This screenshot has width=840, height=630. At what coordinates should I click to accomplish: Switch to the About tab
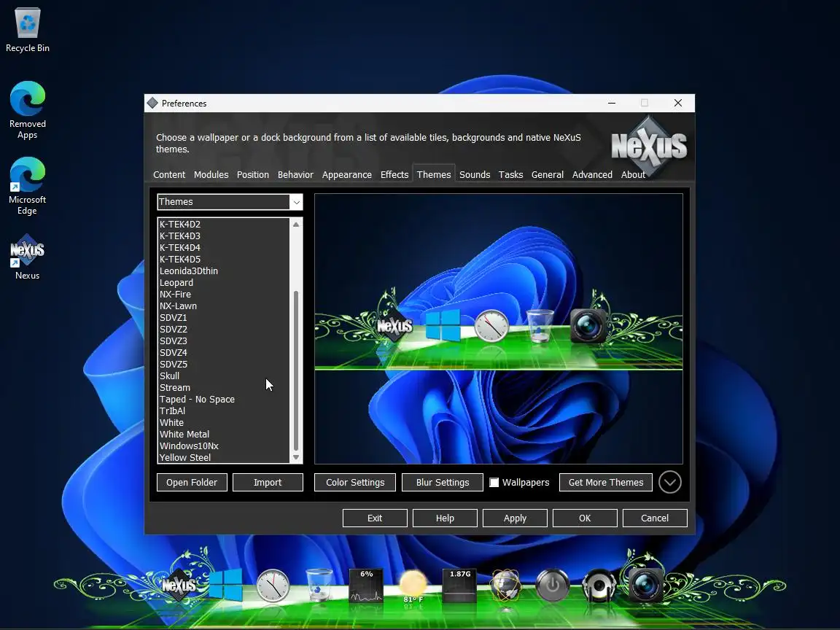point(633,175)
